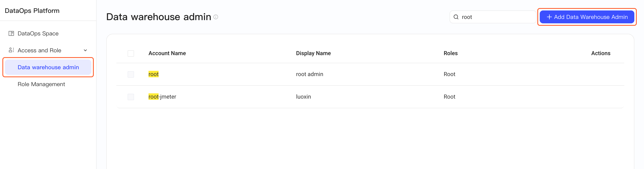Focus the search field containing root
This screenshot has width=644, height=169.
tap(493, 17)
